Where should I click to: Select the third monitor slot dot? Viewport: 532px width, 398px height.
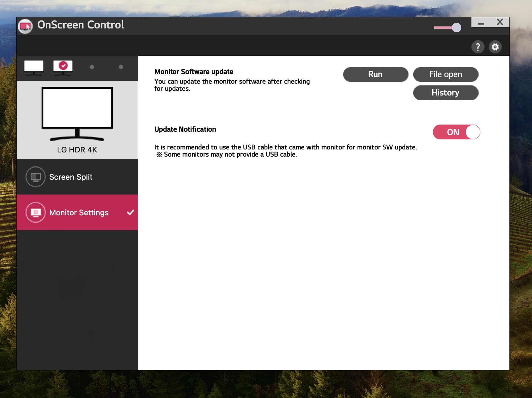[x=91, y=67]
